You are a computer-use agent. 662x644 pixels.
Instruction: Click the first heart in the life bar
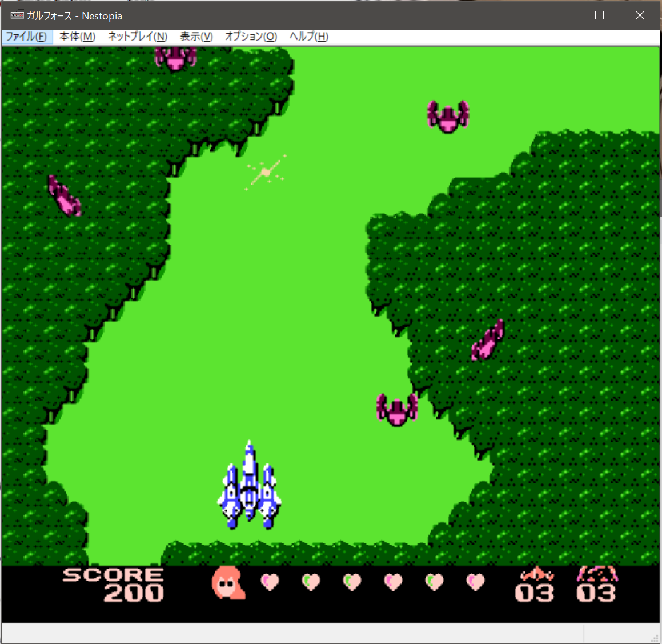click(x=270, y=582)
